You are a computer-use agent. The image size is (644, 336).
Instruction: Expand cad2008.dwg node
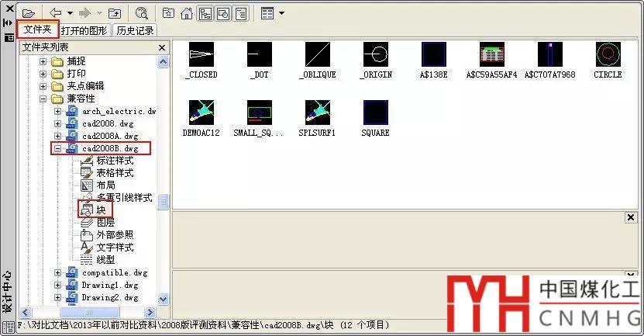point(57,124)
